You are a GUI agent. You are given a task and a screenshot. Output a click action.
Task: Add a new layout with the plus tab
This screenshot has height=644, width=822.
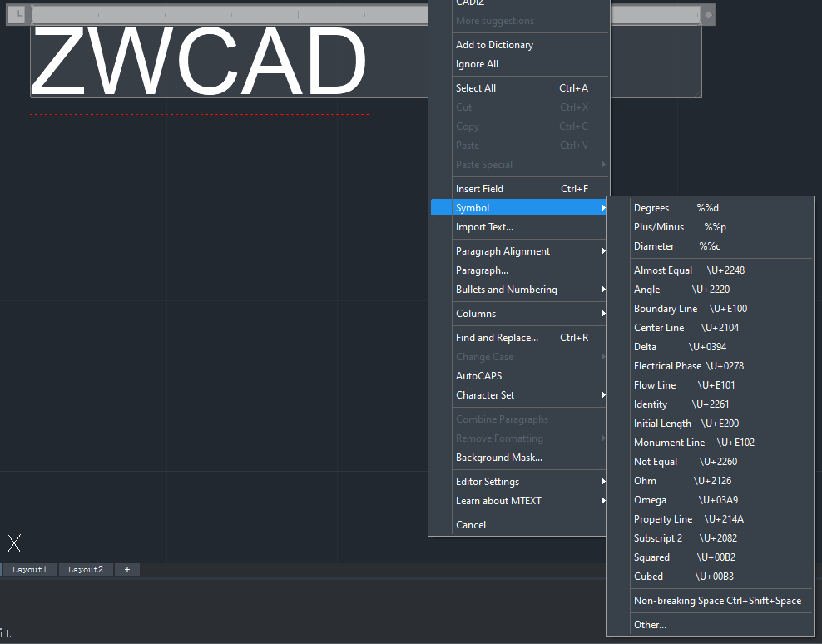coord(126,569)
